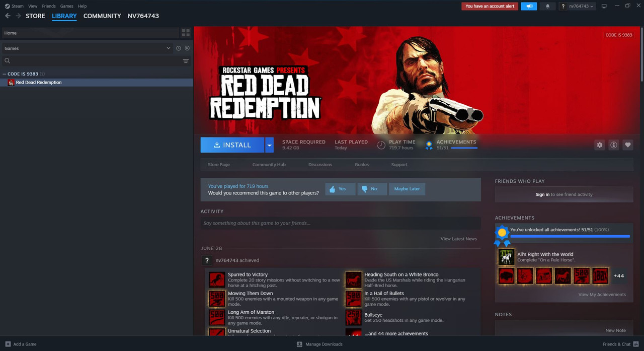Open the Discussions link

pos(320,165)
